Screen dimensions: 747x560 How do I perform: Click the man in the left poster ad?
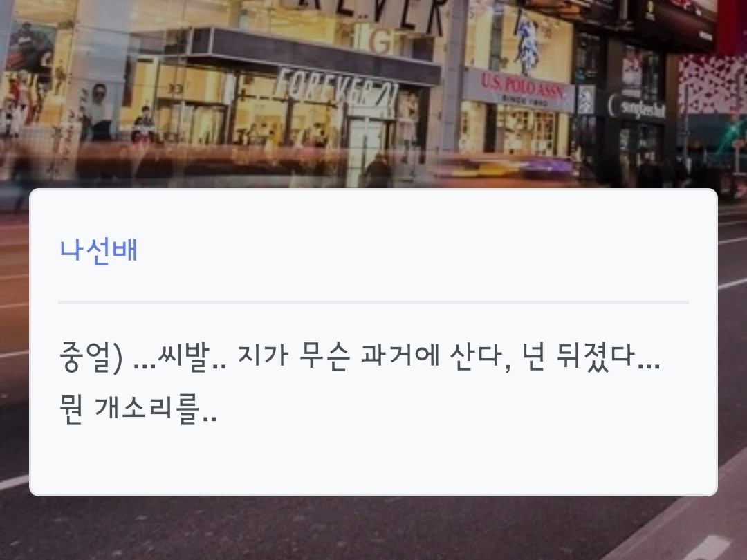click(98, 112)
